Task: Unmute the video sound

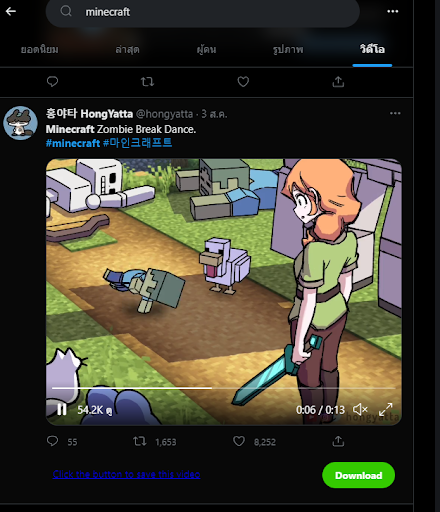Action: [360, 409]
